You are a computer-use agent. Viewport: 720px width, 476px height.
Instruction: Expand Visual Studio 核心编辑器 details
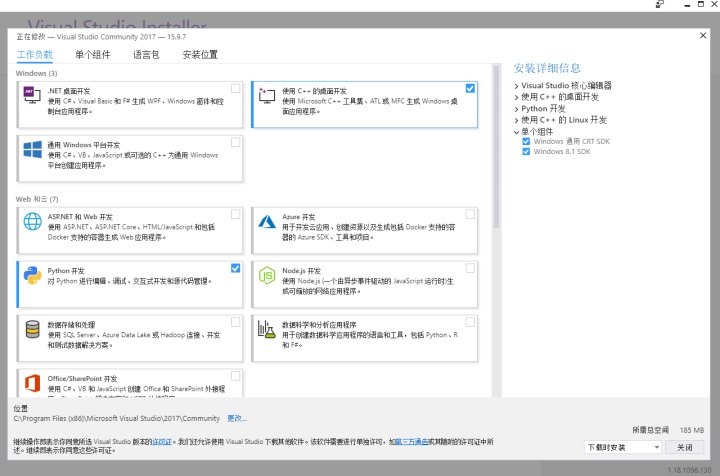pos(517,86)
